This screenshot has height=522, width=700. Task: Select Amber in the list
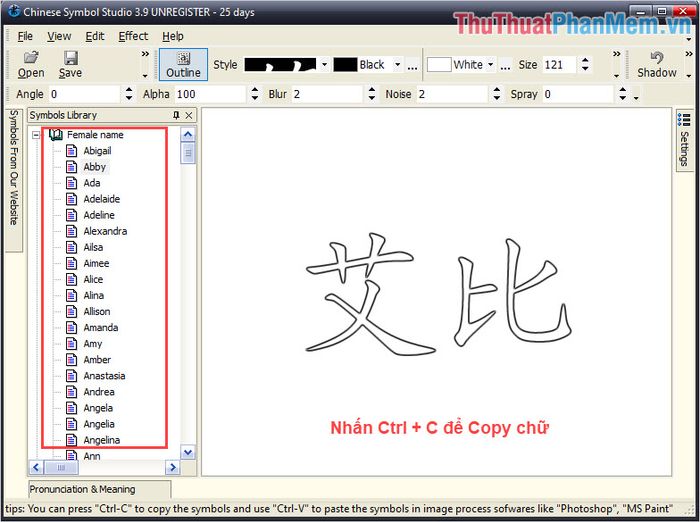pyautogui.click(x=97, y=360)
